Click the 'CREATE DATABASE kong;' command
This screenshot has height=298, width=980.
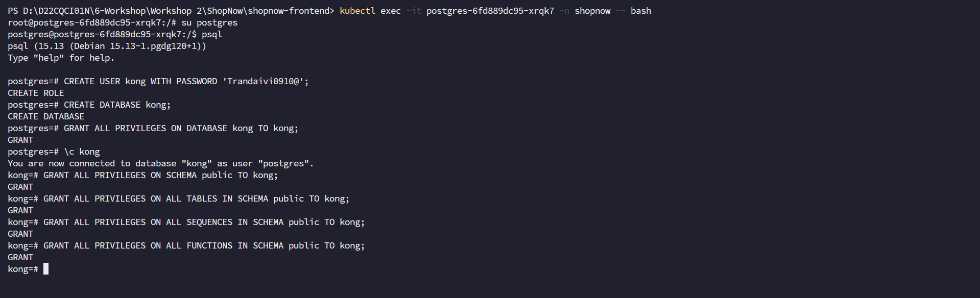(x=117, y=105)
